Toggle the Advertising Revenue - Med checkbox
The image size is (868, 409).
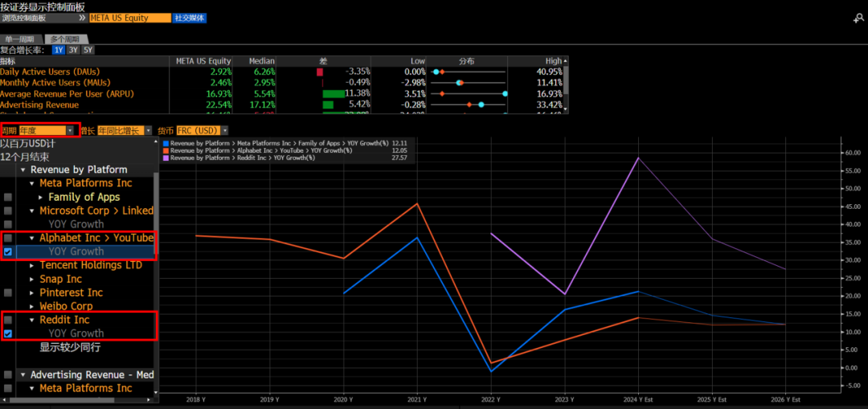tap(8, 374)
